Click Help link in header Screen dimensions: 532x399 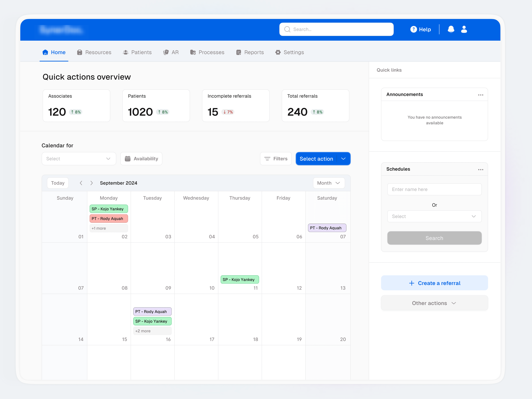click(420, 29)
